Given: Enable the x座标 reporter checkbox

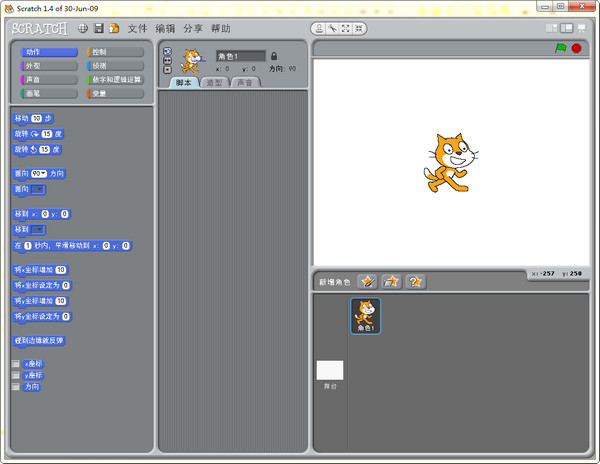Looking at the screenshot, I should (16, 363).
